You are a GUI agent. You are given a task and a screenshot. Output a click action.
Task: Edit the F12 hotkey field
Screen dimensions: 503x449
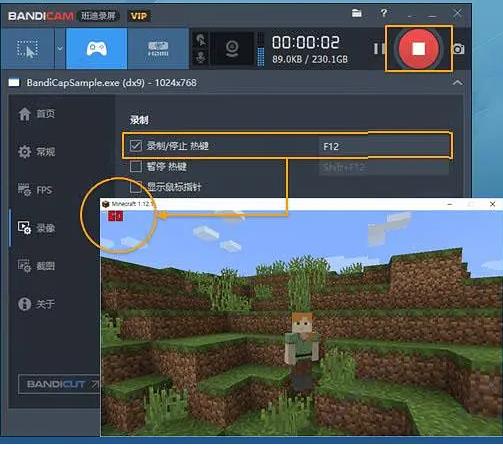click(384, 146)
